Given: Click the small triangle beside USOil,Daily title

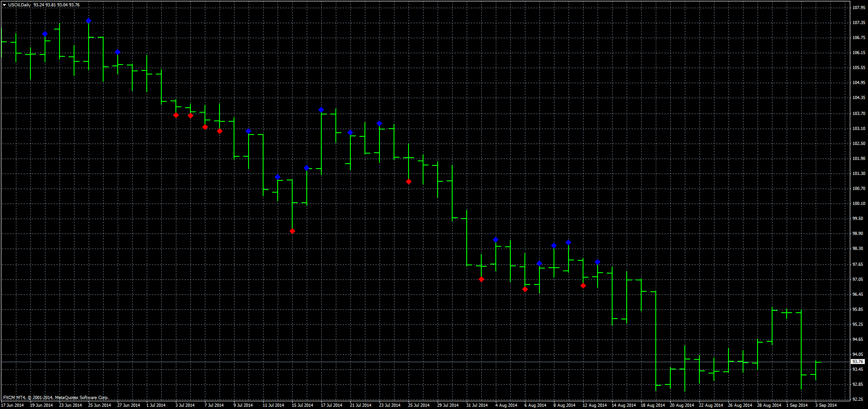Looking at the screenshot, I should coord(4,5).
